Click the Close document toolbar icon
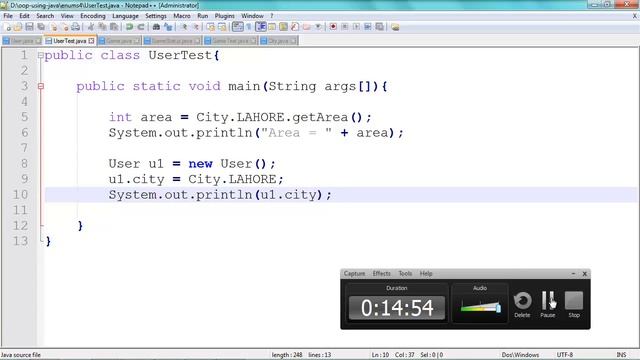This screenshot has height=360, width=640. tap(53, 27)
